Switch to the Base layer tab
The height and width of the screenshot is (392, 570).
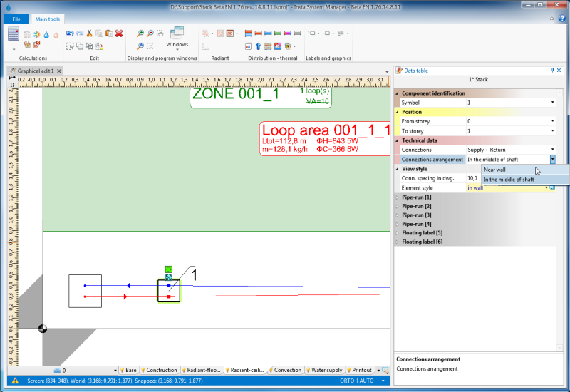pos(129,370)
